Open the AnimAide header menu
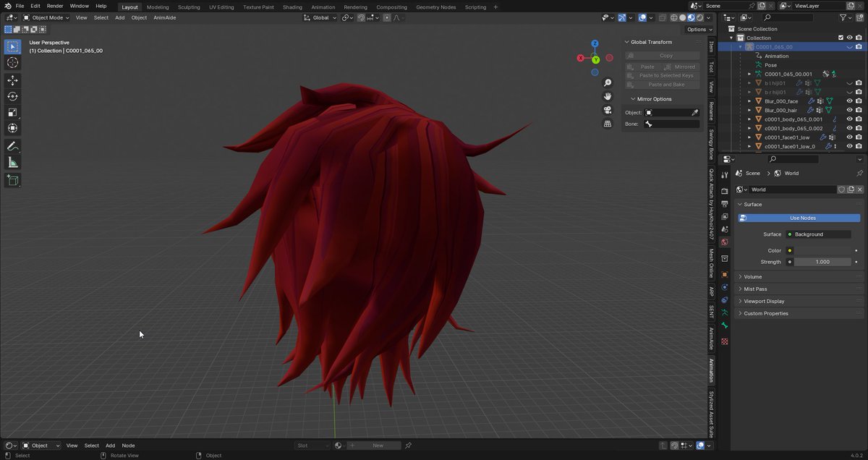The image size is (868, 460). (x=164, y=17)
